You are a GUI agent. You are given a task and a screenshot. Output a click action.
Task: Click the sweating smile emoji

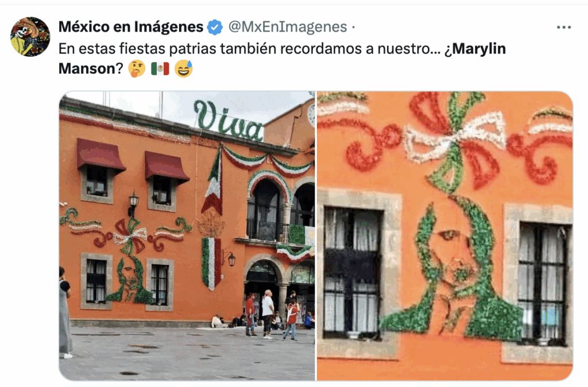tap(183, 69)
